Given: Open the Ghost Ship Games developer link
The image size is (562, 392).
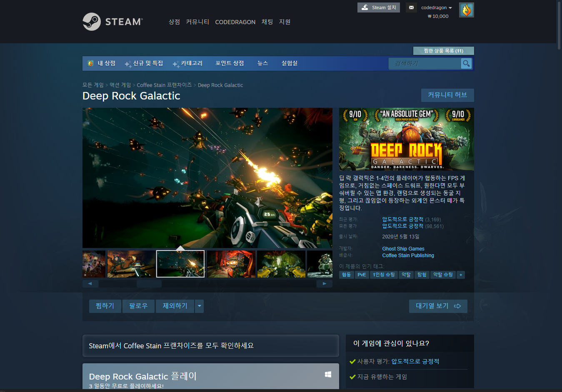Looking at the screenshot, I should [x=403, y=249].
